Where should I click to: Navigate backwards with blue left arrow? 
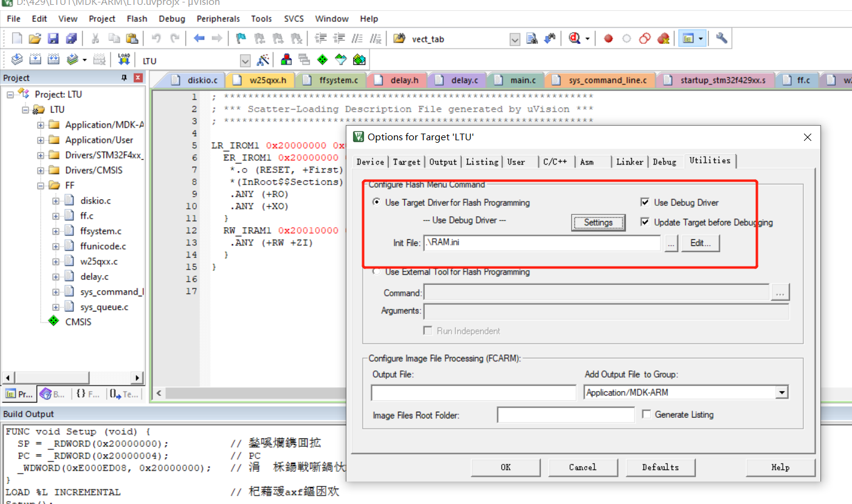coord(199,39)
